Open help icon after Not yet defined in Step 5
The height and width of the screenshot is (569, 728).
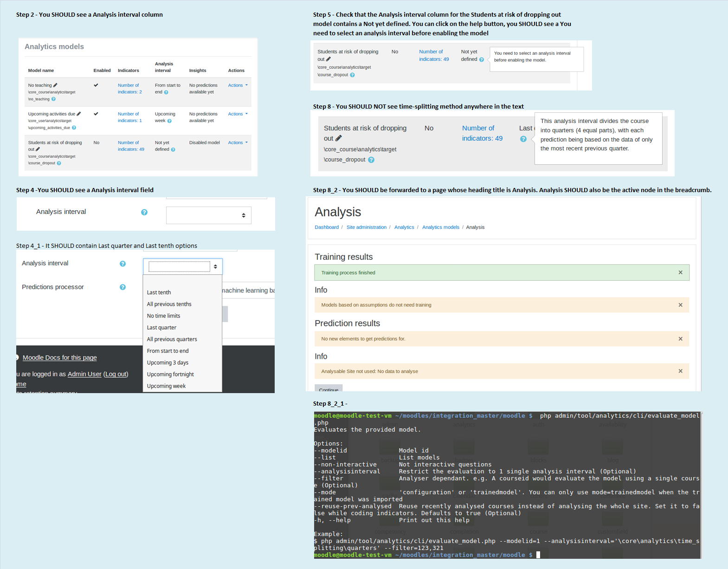click(x=482, y=59)
